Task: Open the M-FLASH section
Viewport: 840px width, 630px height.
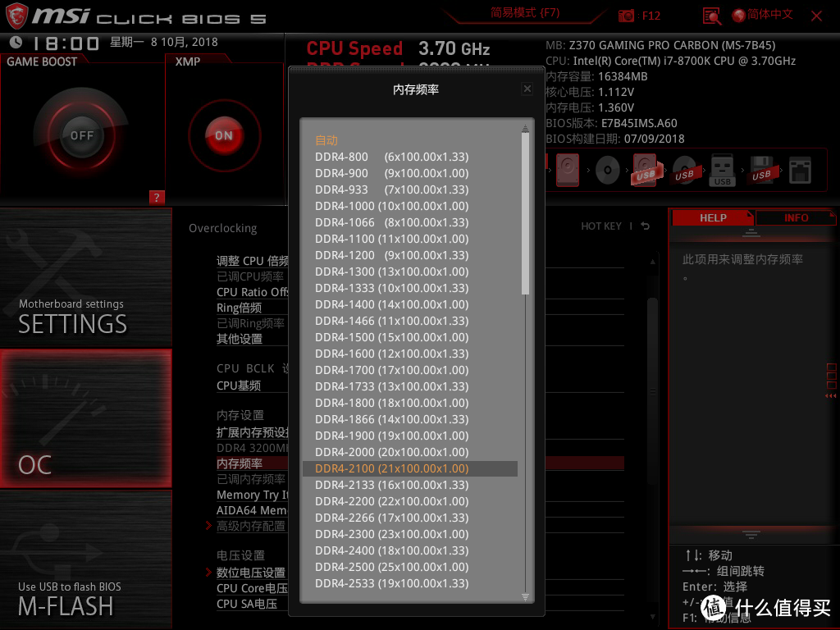Action: pyautogui.click(x=85, y=559)
